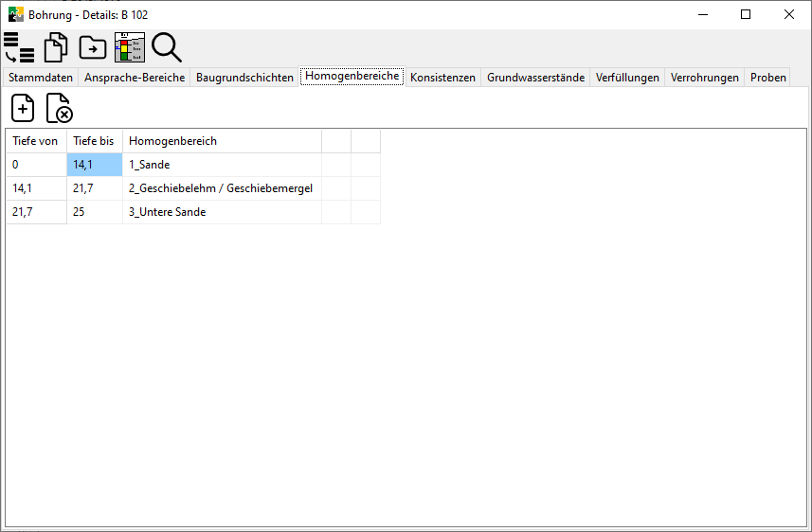The width and height of the screenshot is (812, 532).
Task: Select the 2_Geschiebelehm / Geschiebemergel cell
Action: [220, 188]
